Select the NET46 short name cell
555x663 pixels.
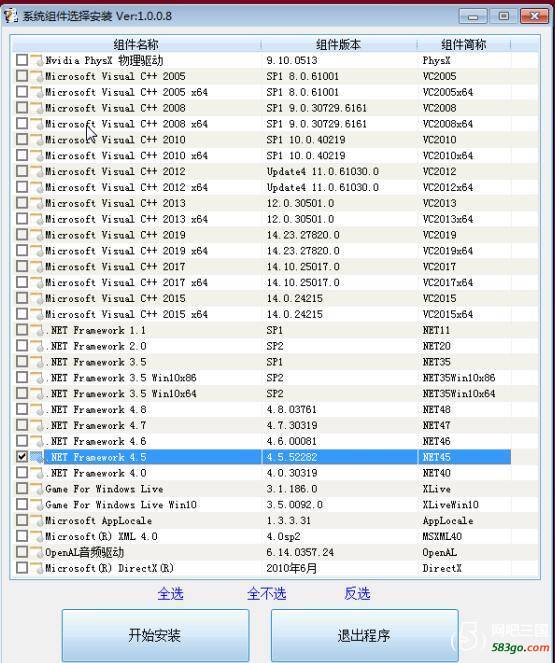pos(436,441)
